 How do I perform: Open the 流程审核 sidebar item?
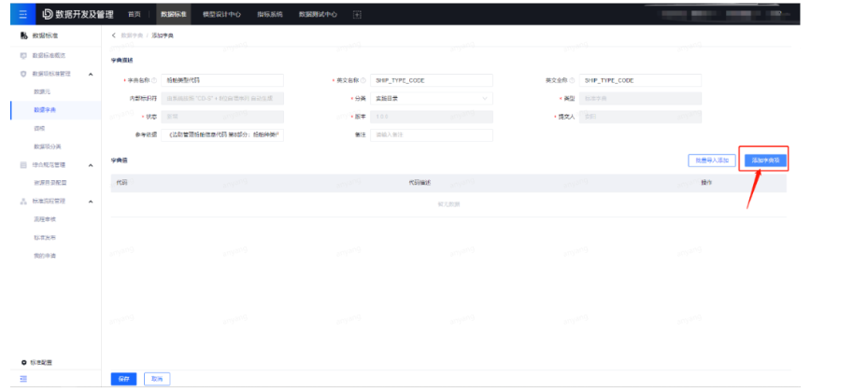pos(45,219)
